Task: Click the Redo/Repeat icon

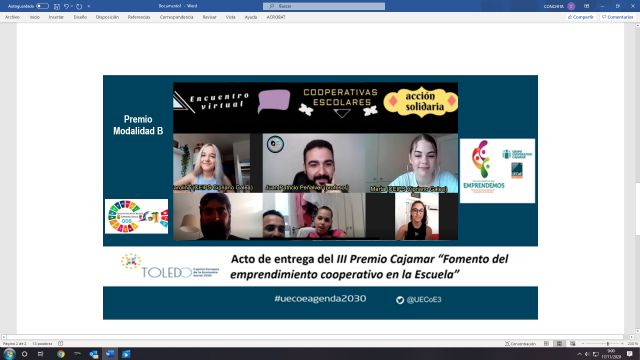Action: pos(79,6)
